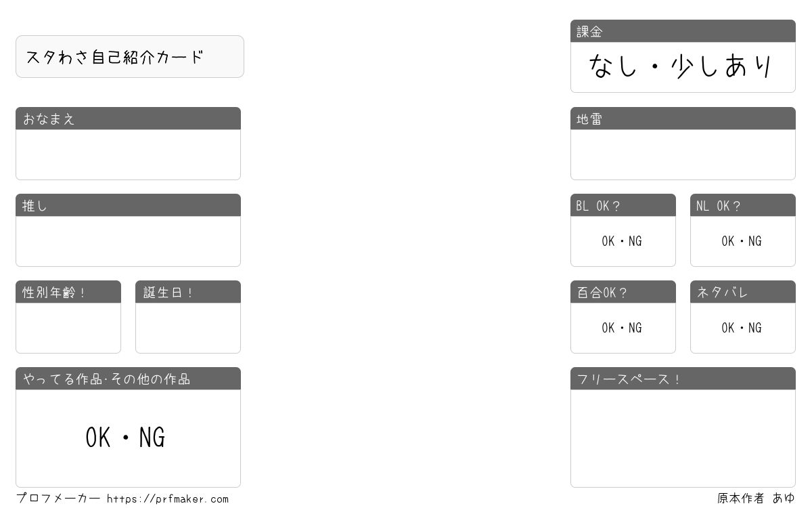
Task: Open the prfmaker.com link at bottom
Action: coord(167,499)
